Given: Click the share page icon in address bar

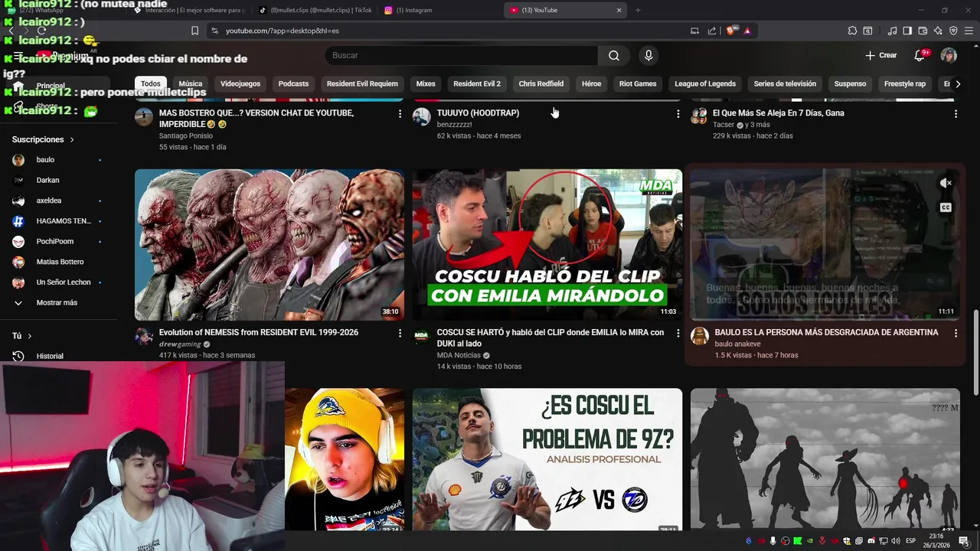Looking at the screenshot, I should pos(712,31).
